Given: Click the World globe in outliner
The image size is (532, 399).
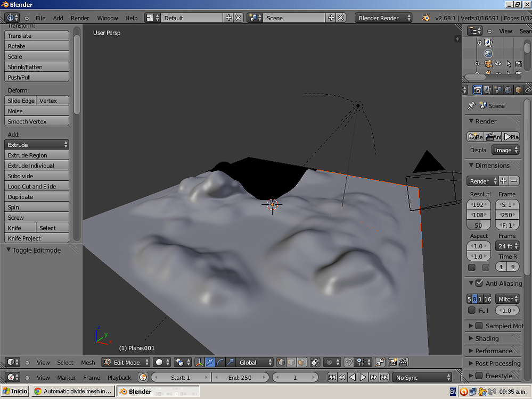Looking at the screenshot, I should coord(488,53).
